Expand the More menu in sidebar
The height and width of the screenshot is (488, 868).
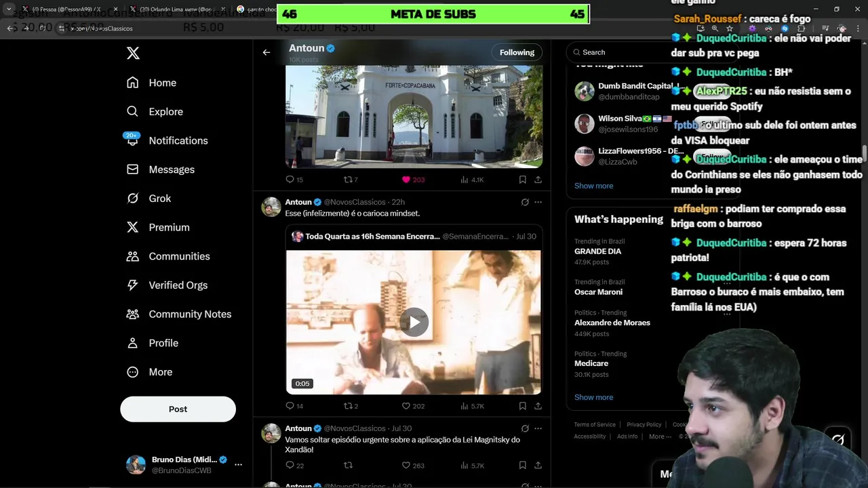click(x=151, y=372)
